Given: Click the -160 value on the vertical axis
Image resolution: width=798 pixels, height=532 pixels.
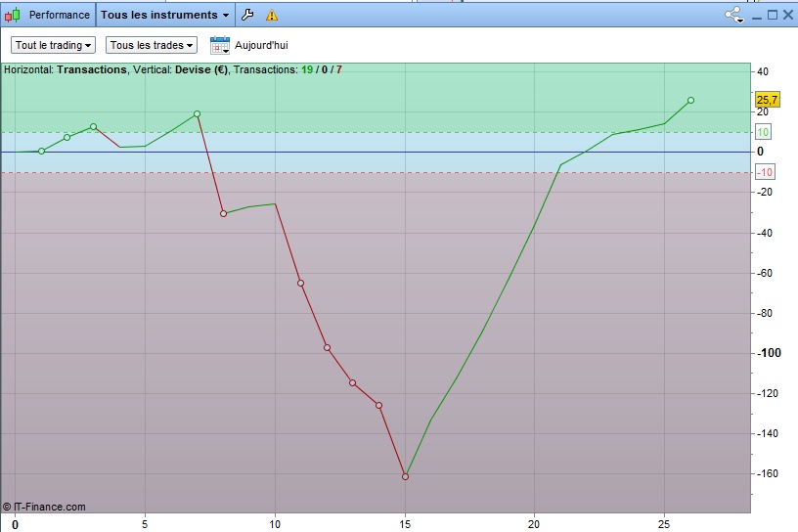Looking at the screenshot, I should 768,473.
